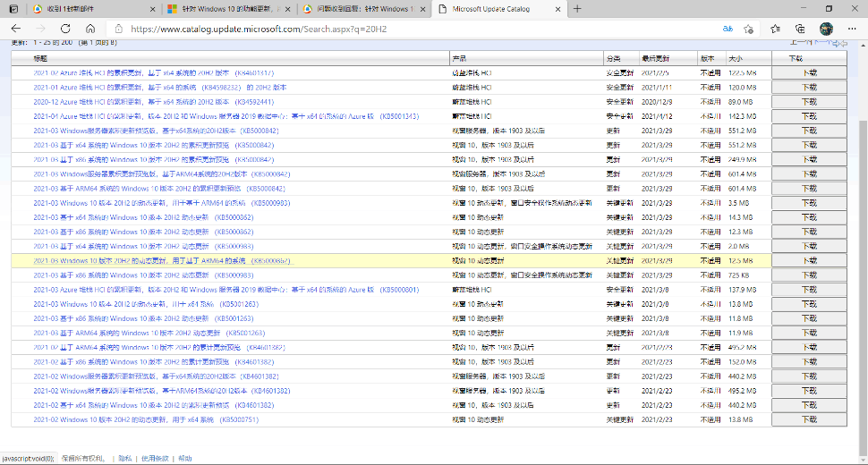
Task: Download the 137.9 MB KB5000801 update
Action: 809,290
